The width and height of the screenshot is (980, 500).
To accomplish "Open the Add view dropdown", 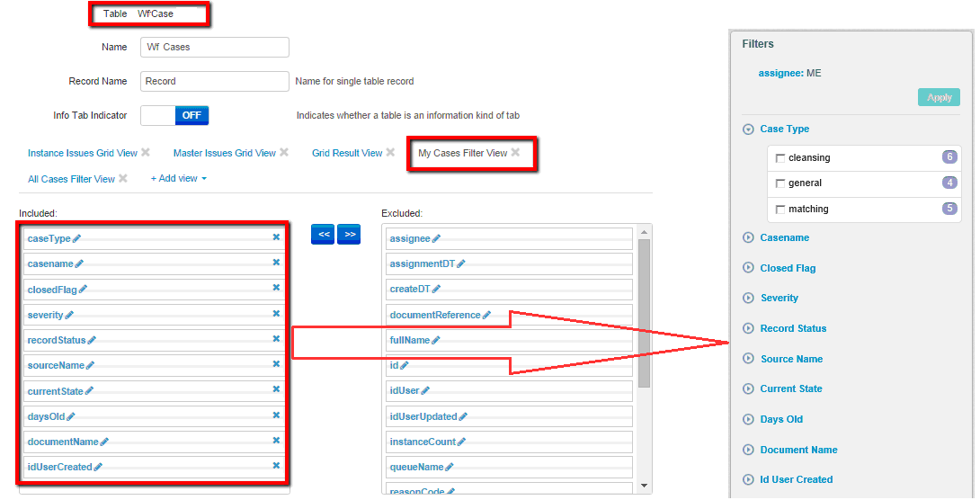I will [178, 179].
